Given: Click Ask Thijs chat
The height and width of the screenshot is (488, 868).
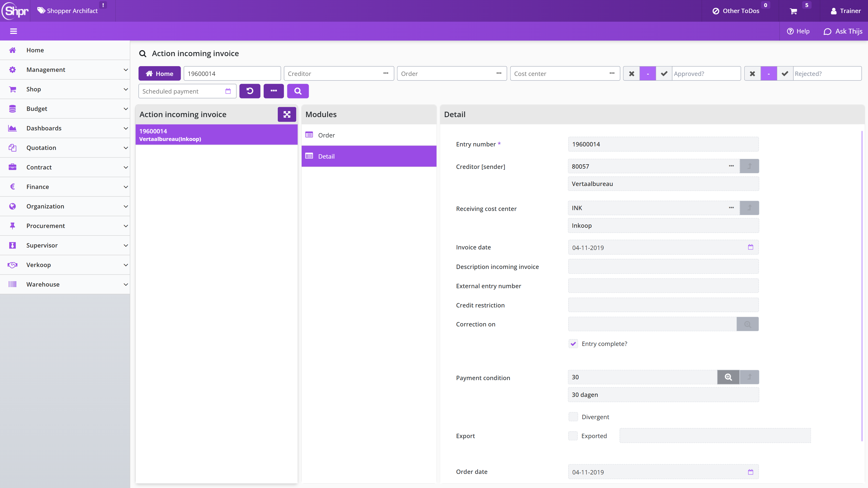Looking at the screenshot, I should (843, 31).
